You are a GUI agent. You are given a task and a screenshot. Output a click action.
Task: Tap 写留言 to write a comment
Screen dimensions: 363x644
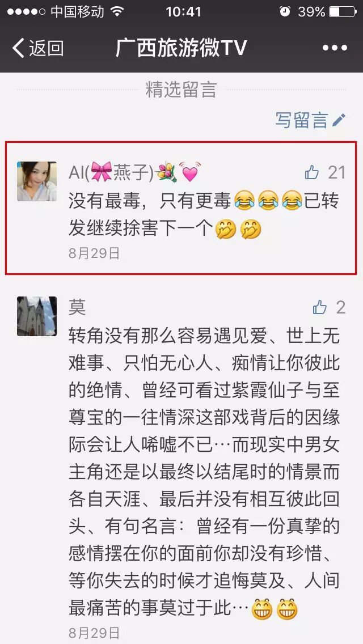tap(302, 120)
